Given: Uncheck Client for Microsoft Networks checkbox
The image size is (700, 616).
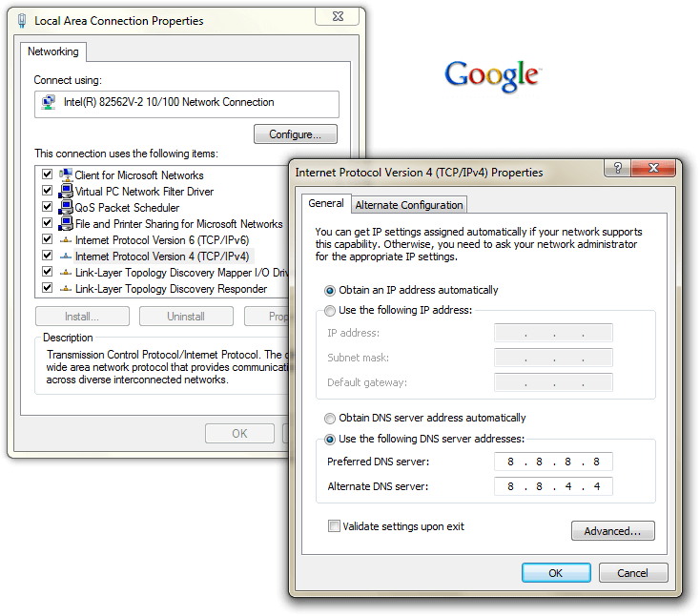Looking at the screenshot, I should tap(47, 174).
